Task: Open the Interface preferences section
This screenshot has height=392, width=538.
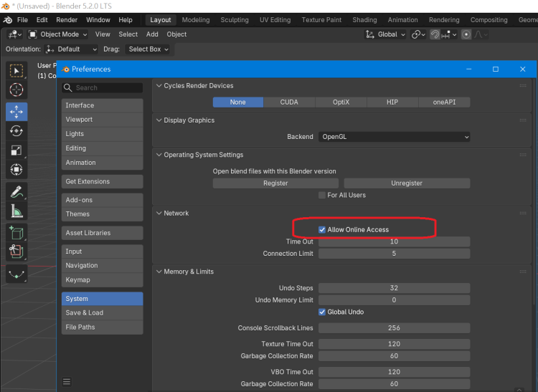Action: (x=103, y=105)
